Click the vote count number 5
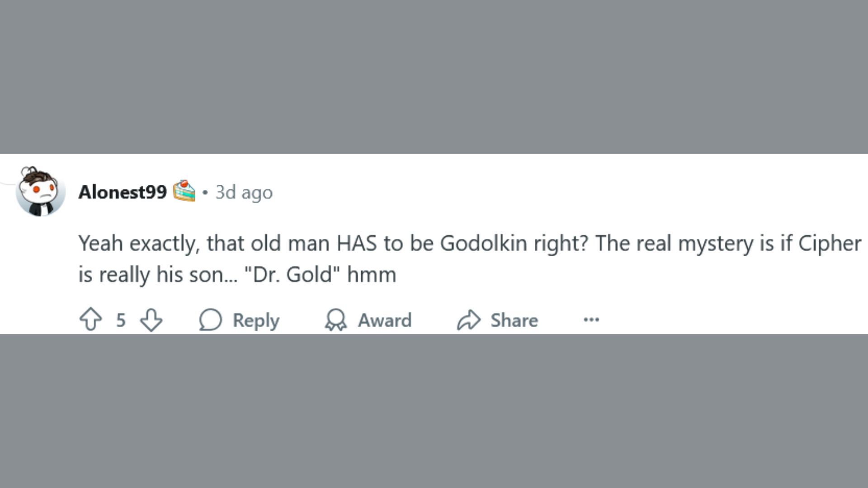The width and height of the screenshot is (868, 488). 121,320
